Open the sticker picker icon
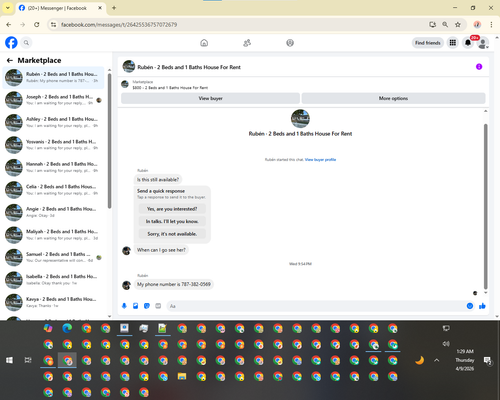500x400 pixels. (147, 306)
